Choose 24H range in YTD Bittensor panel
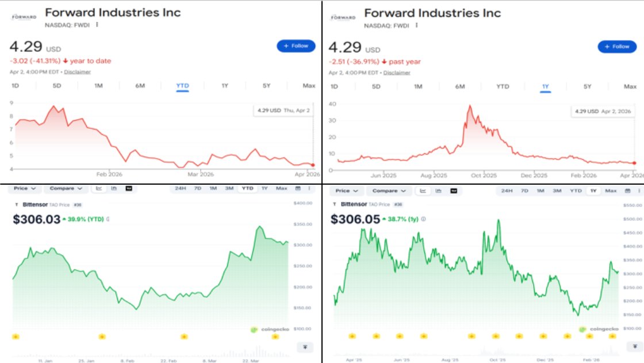 (x=180, y=188)
